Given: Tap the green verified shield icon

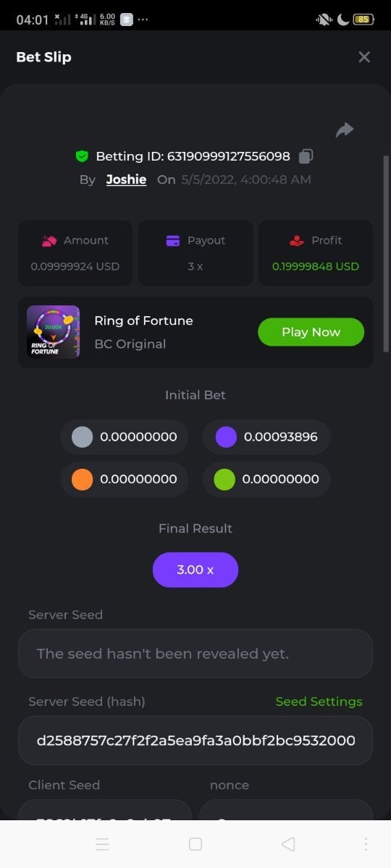Looking at the screenshot, I should (82, 156).
